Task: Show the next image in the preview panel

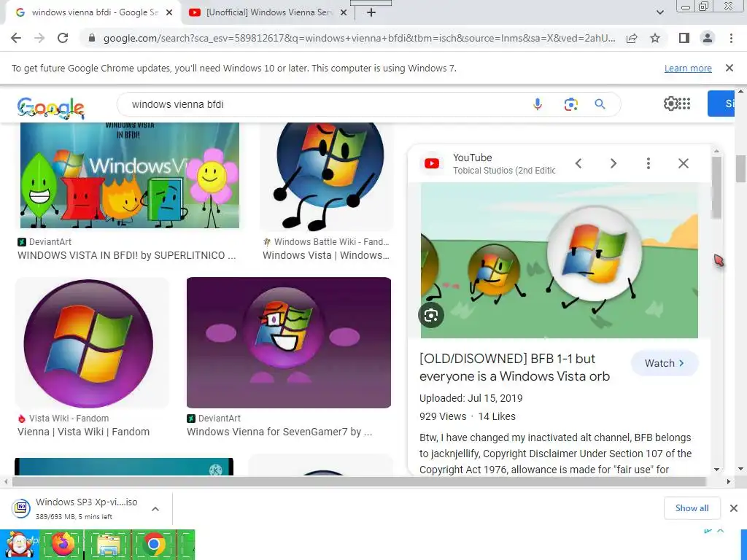Action: [613, 163]
